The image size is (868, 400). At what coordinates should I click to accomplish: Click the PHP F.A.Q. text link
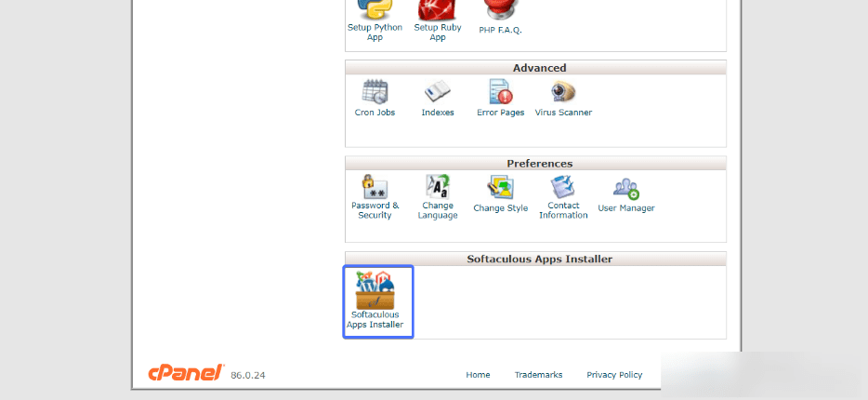coord(500,31)
